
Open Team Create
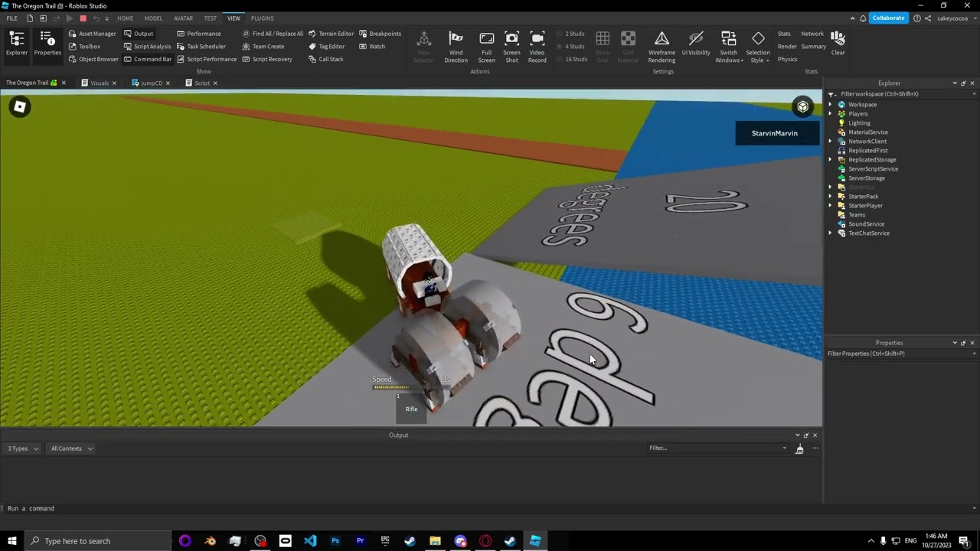click(263, 46)
